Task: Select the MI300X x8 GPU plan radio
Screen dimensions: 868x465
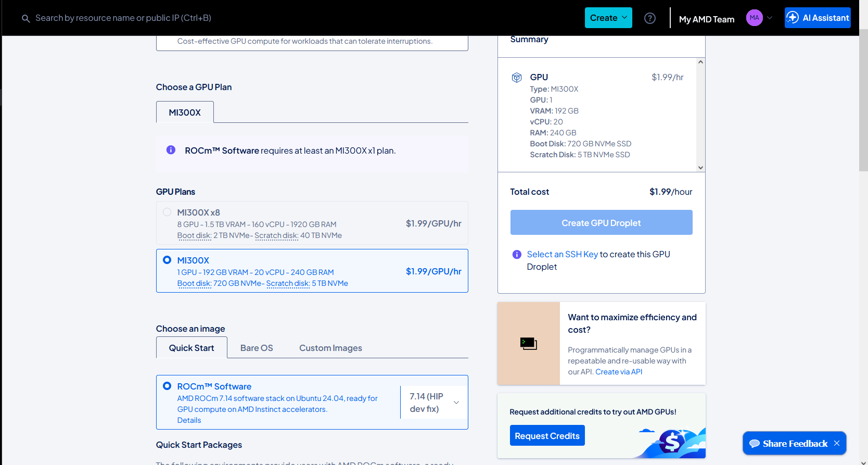Action: click(167, 212)
